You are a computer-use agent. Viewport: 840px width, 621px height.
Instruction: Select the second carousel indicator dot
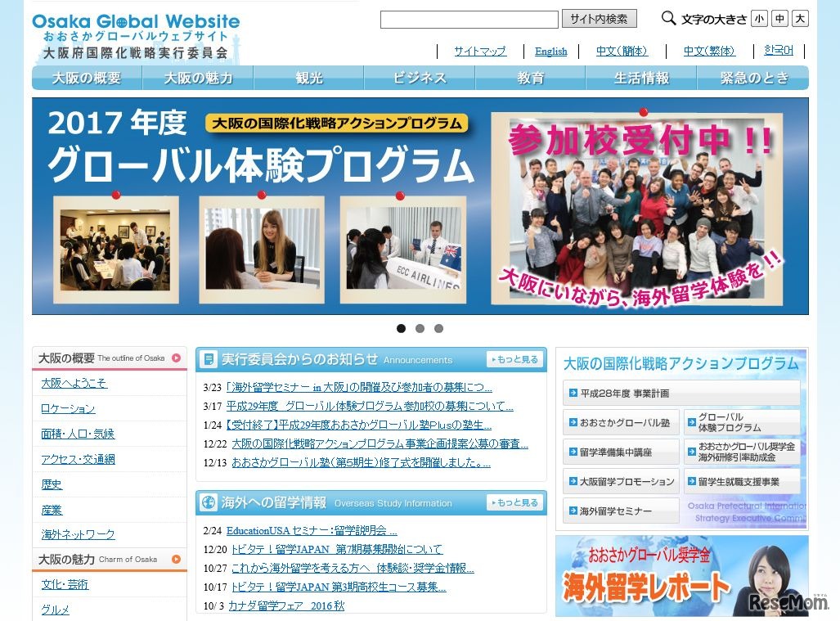420,328
